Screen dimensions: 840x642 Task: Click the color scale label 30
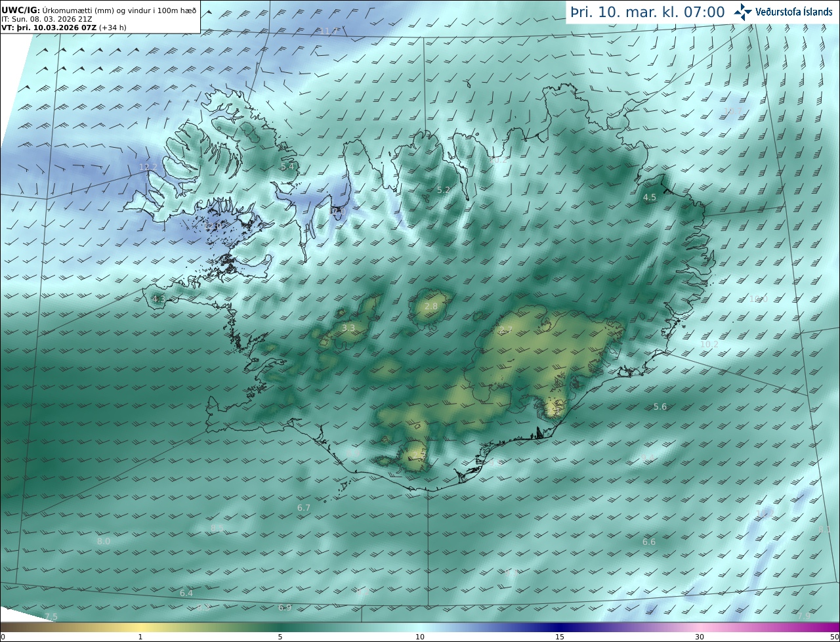[x=700, y=637]
